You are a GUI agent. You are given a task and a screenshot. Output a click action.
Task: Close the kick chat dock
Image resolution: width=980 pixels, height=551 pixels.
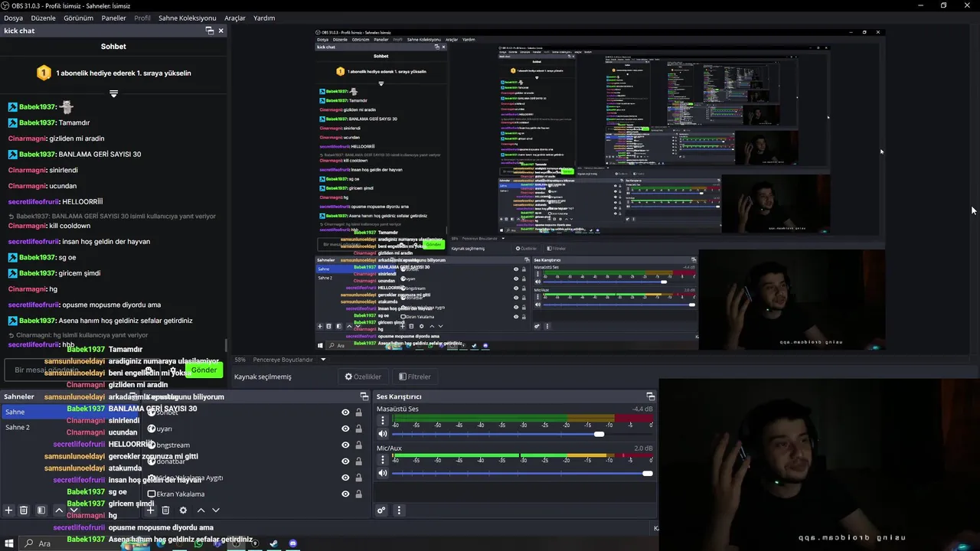point(220,31)
